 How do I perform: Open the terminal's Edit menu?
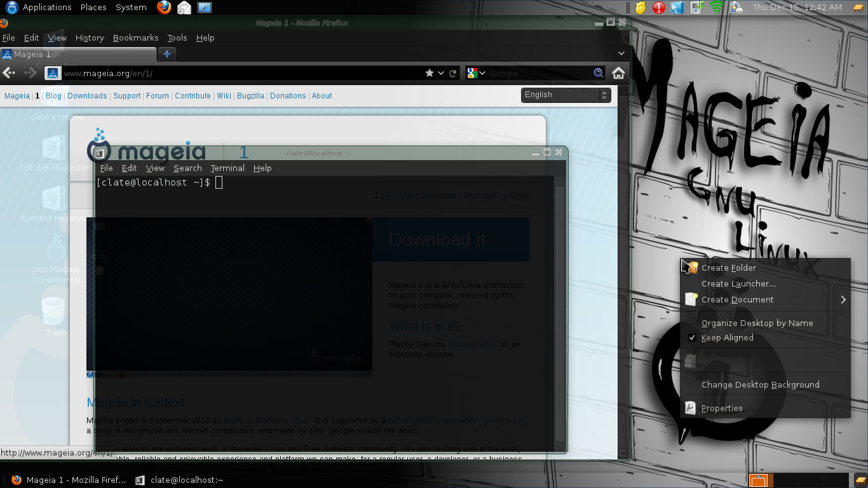[x=129, y=168]
